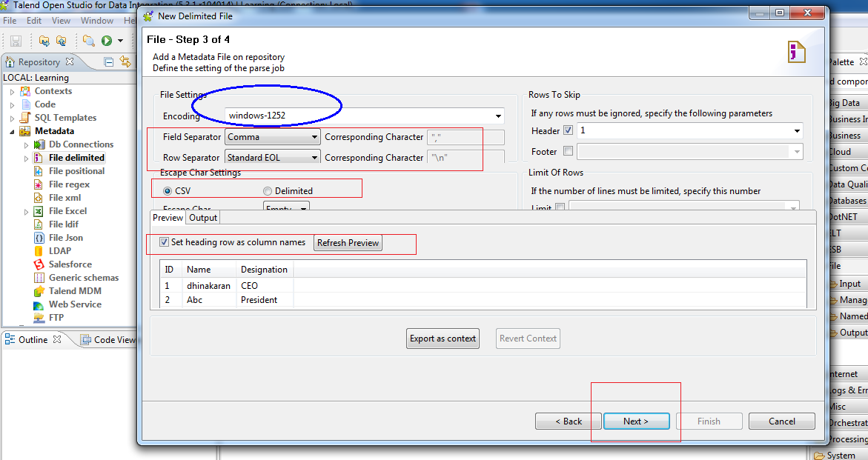Open the File menu
The height and width of the screenshot is (460, 868).
pyautogui.click(x=10, y=21)
